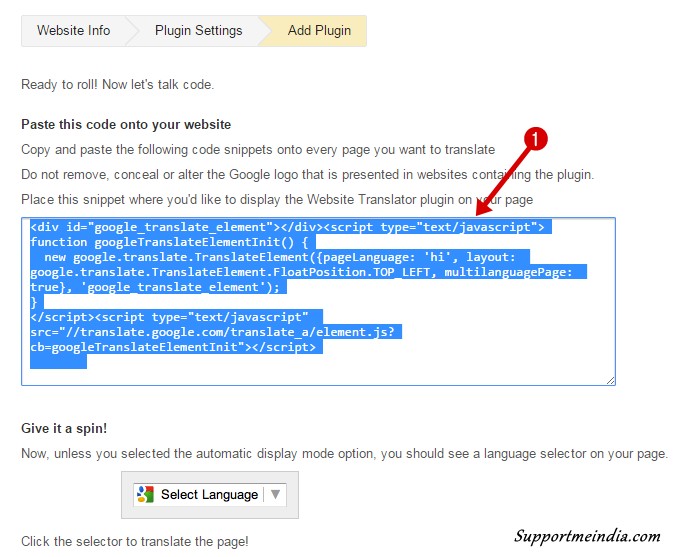The image size is (681, 557).
Task: Click the 'Click the selector to translate the page!' text
Action: pos(135,541)
